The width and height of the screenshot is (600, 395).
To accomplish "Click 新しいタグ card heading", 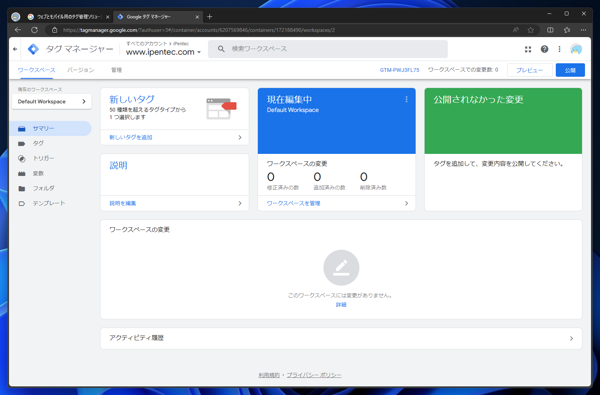I will (132, 100).
